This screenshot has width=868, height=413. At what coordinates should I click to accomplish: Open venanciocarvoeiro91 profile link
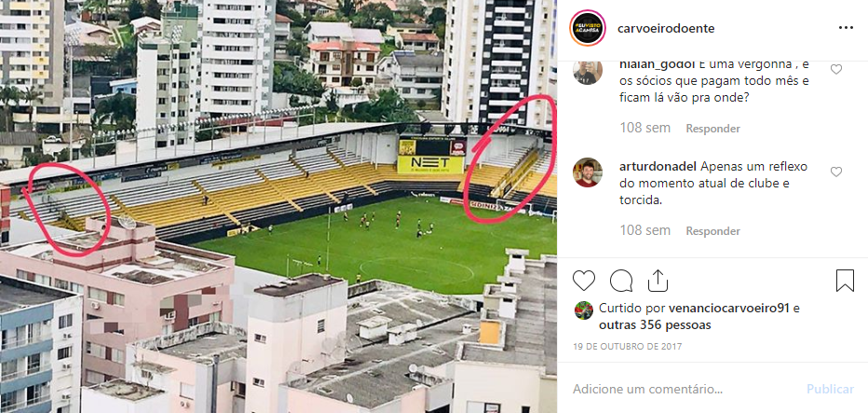(x=728, y=309)
